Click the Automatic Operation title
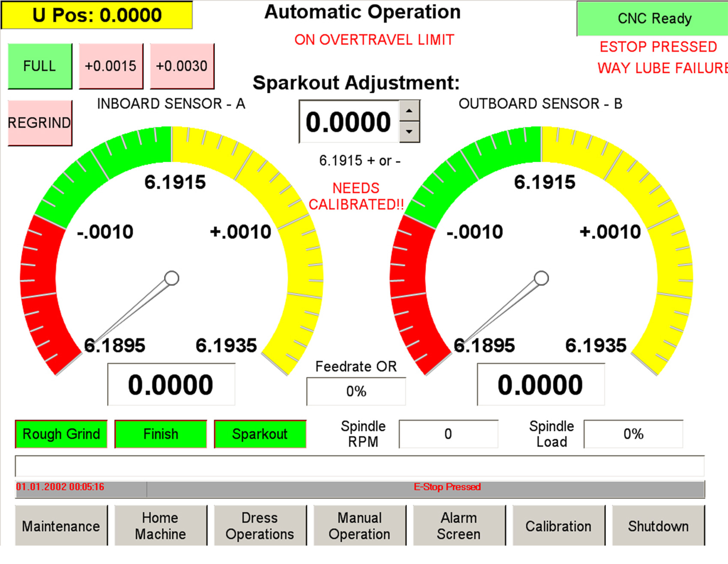This screenshot has width=728, height=564. (362, 12)
